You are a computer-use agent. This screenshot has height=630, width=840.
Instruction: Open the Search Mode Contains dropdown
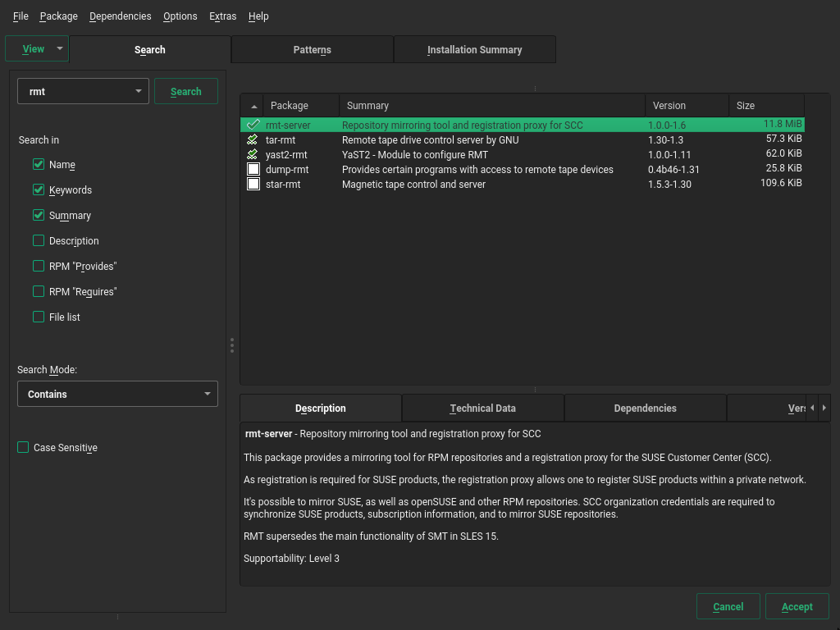[x=117, y=395]
